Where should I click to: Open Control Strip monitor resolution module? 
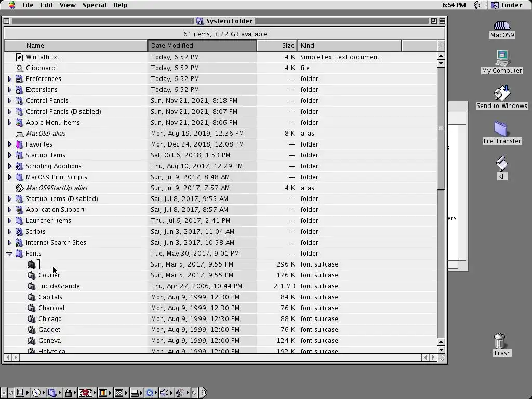[121, 393]
